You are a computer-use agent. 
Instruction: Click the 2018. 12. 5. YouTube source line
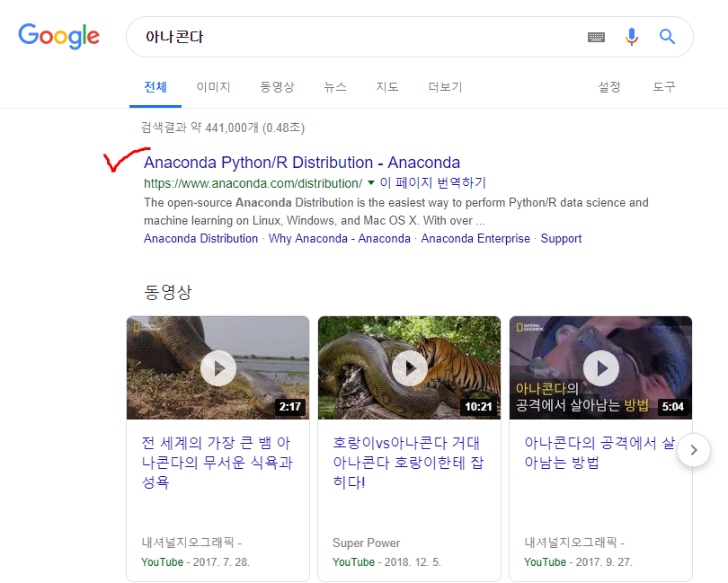[x=386, y=562]
